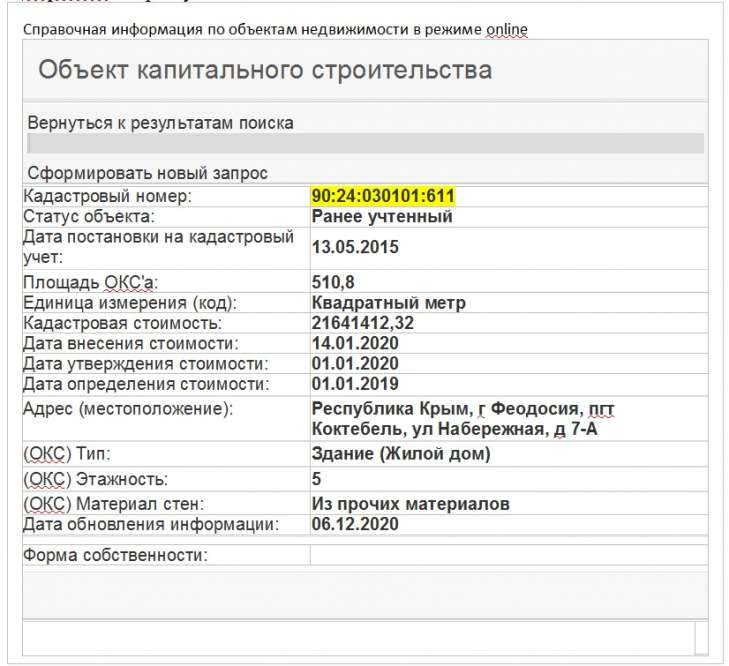Select cadastral value 21641412,32
729x666 pixels.
[x=362, y=323]
